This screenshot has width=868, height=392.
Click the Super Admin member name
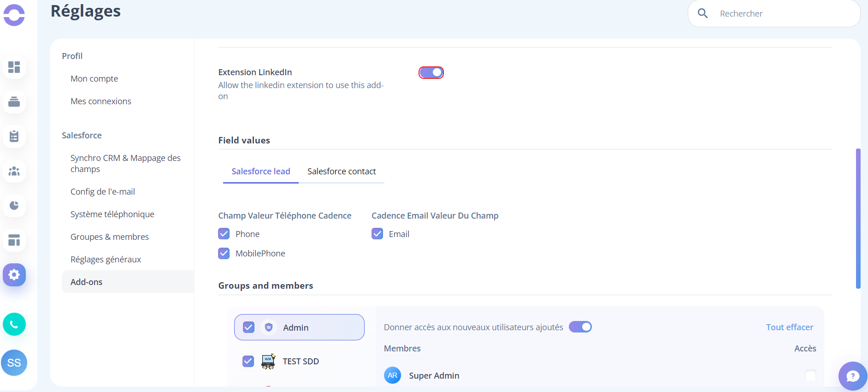pyautogui.click(x=434, y=376)
